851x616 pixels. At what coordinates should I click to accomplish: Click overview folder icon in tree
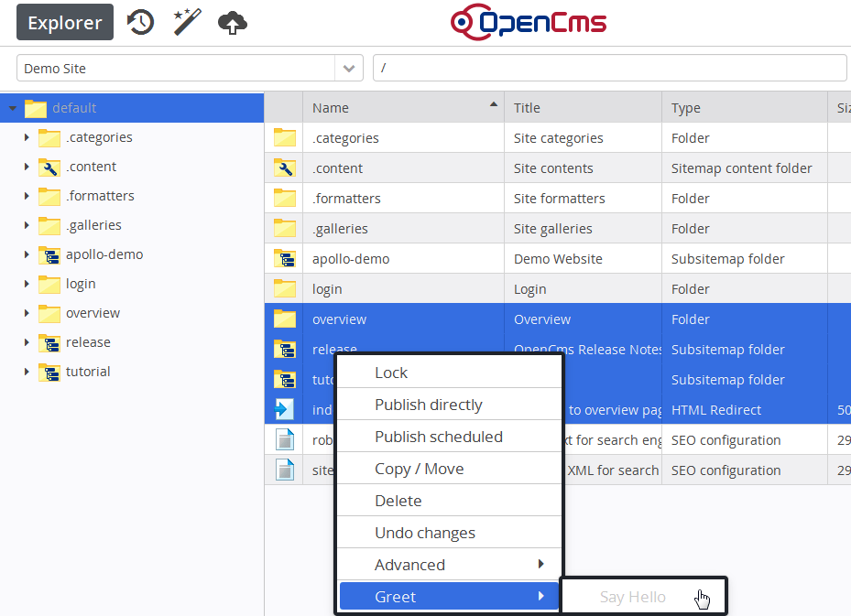point(49,313)
